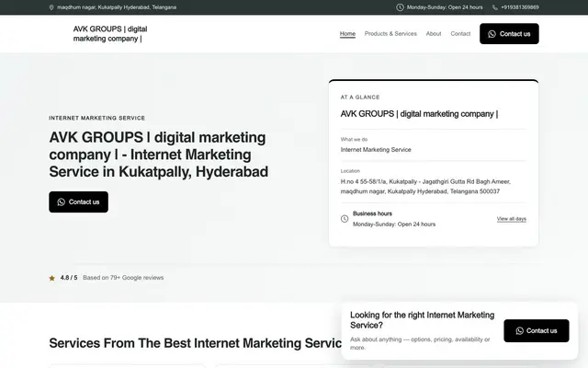Click Contact us in the floating popup
Viewport: 588px width, 368px height.
pyautogui.click(x=537, y=331)
